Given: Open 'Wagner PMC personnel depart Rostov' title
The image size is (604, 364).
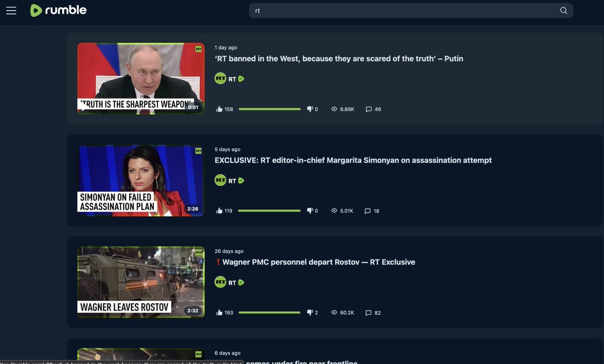Looking at the screenshot, I should (x=315, y=262).
